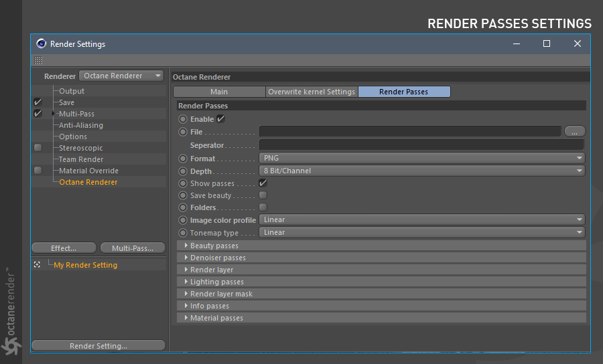Click the Render Setting... button
Viewport: 603px width, 364px height.
click(98, 345)
